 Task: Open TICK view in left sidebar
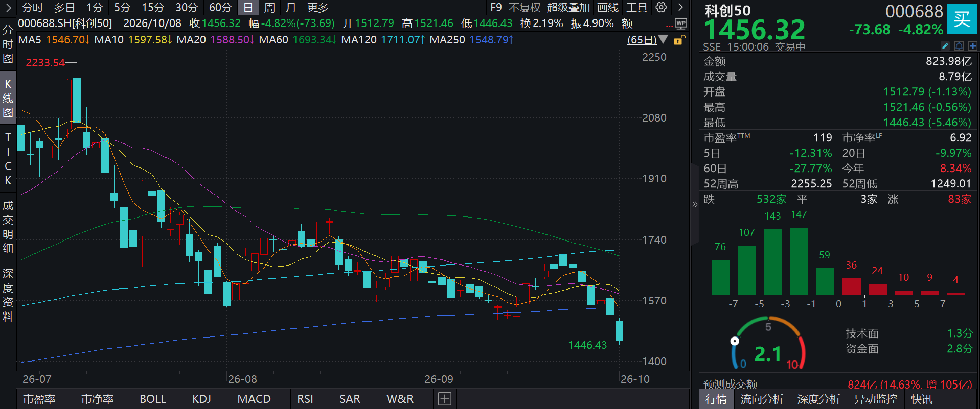click(x=8, y=159)
